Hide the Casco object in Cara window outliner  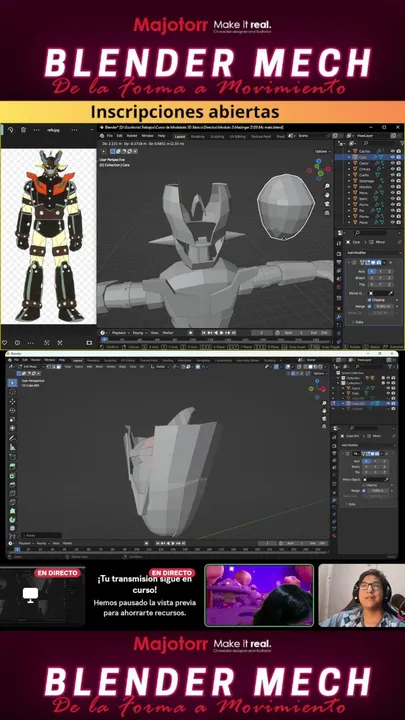coord(393,163)
